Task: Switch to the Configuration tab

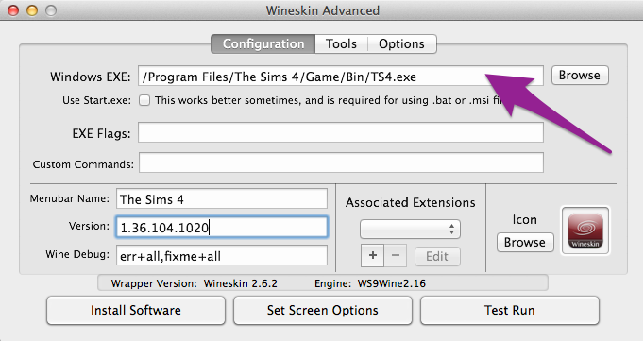Action: 263,44
